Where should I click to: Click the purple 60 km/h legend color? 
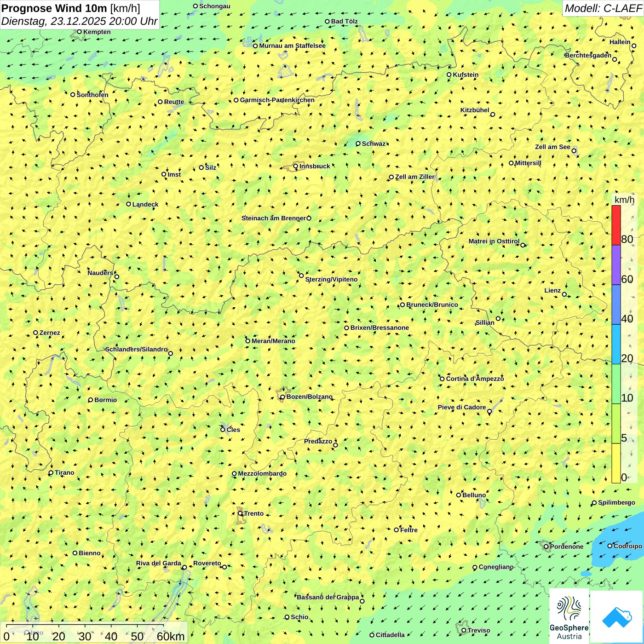(x=616, y=265)
